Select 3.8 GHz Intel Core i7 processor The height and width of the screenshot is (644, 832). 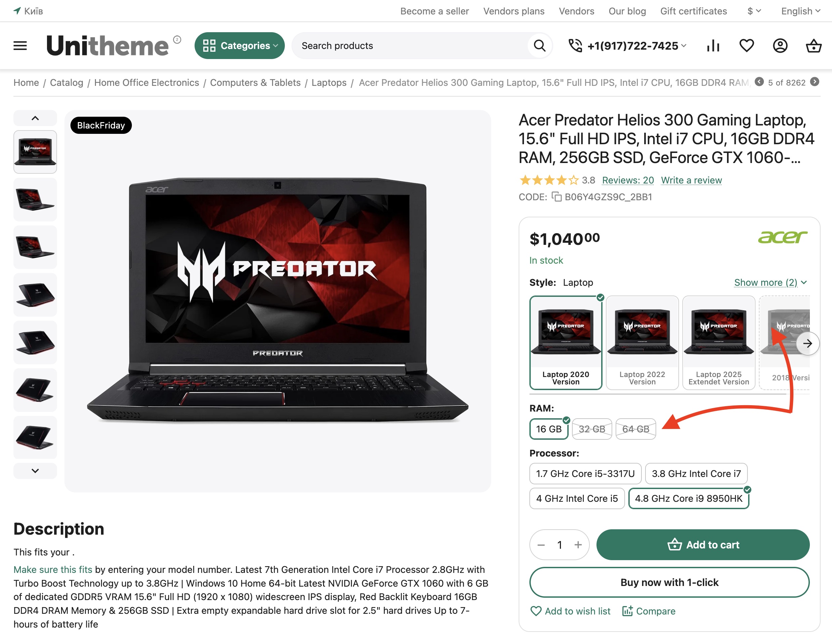coord(696,473)
